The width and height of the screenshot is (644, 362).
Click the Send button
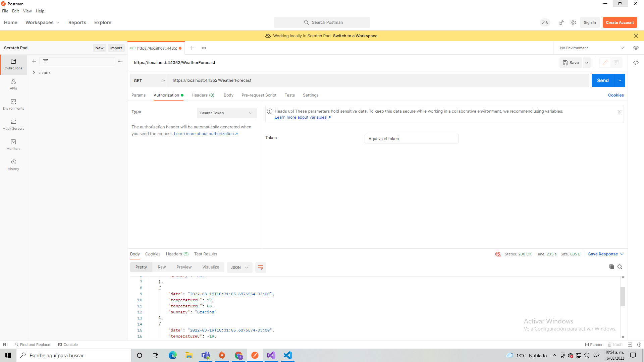tap(603, 80)
